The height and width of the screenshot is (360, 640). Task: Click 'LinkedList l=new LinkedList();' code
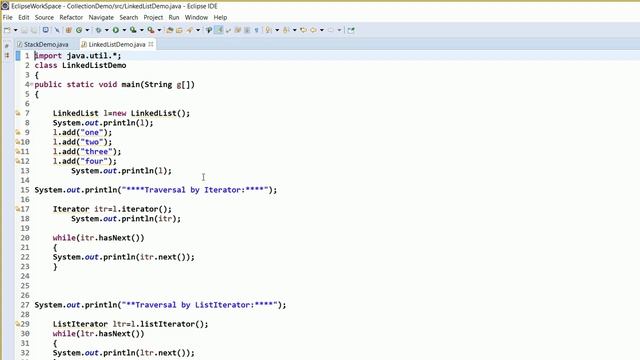[x=121, y=113]
